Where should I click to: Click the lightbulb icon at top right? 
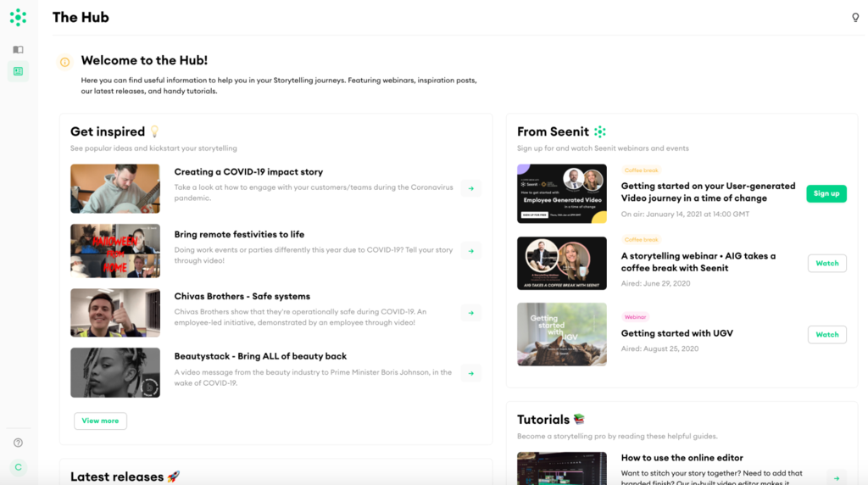[x=855, y=18]
